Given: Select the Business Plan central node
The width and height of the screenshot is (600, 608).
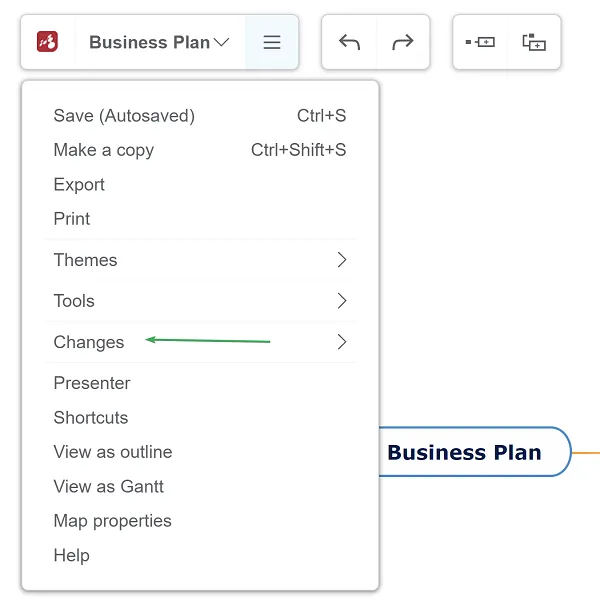Looking at the screenshot, I should pos(464,452).
